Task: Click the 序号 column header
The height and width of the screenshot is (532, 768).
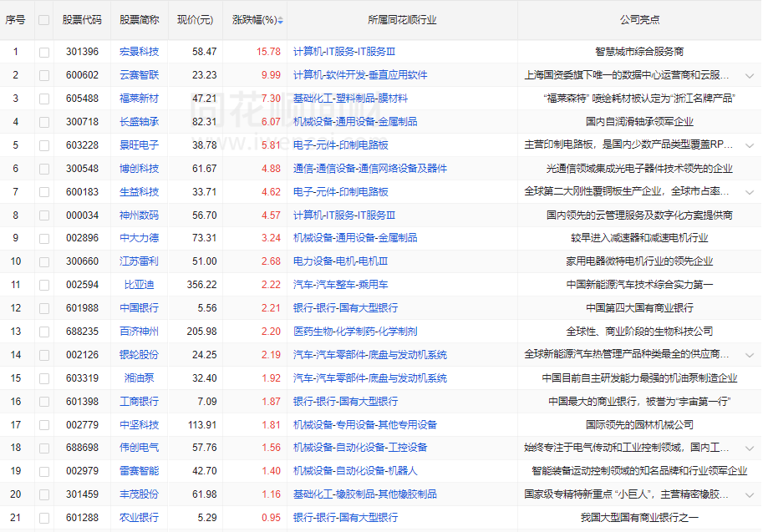Action: coord(15,20)
